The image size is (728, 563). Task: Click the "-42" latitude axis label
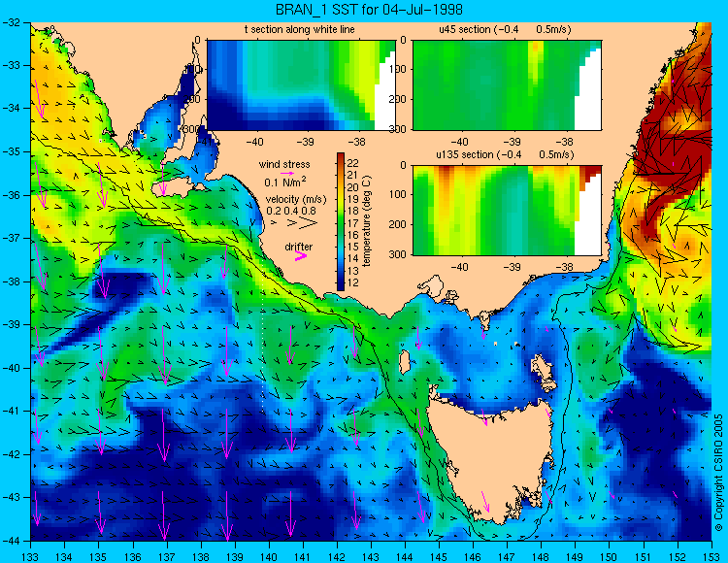12,454
